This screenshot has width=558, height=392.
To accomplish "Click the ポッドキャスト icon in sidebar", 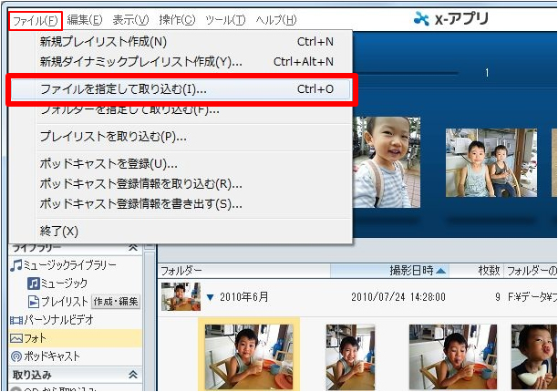I will click(x=15, y=356).
